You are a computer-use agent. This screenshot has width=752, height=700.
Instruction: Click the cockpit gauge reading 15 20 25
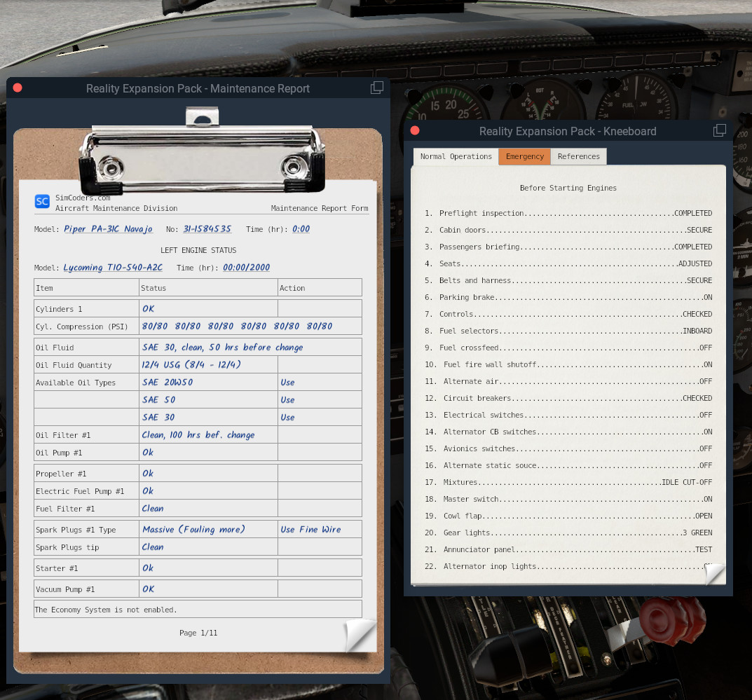tap(446, 103)
